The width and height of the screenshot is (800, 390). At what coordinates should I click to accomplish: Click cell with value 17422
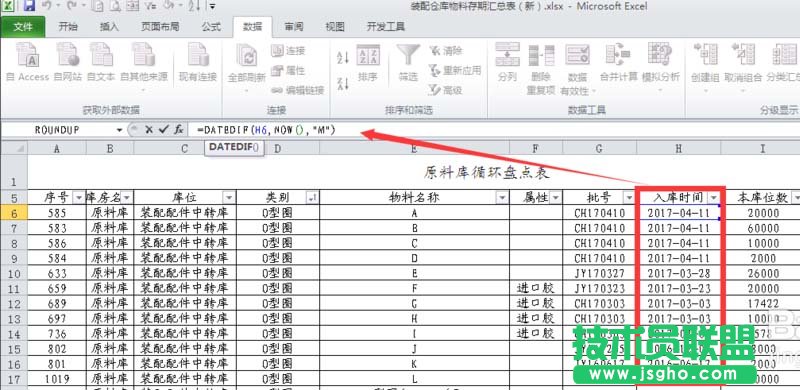763,303
